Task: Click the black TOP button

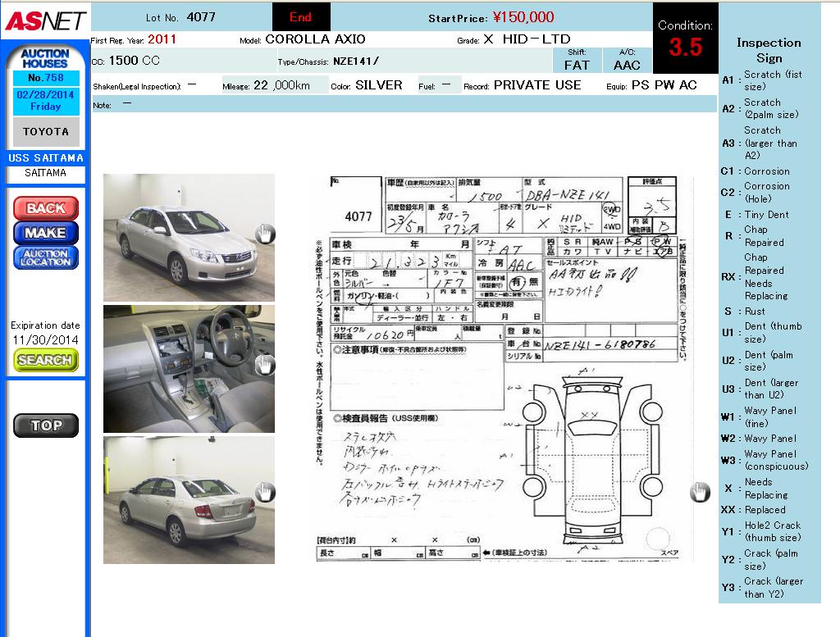Action: [46, 425]
